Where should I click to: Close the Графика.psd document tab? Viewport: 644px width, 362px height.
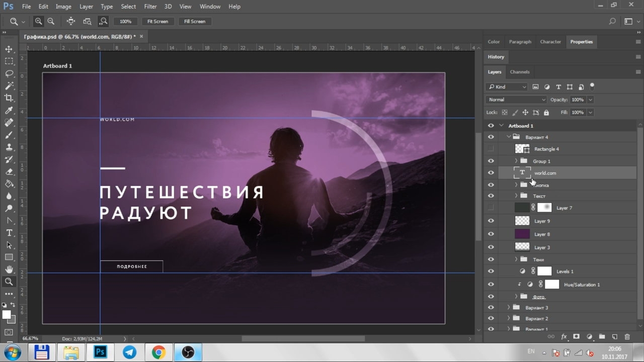tap(141, 36)
